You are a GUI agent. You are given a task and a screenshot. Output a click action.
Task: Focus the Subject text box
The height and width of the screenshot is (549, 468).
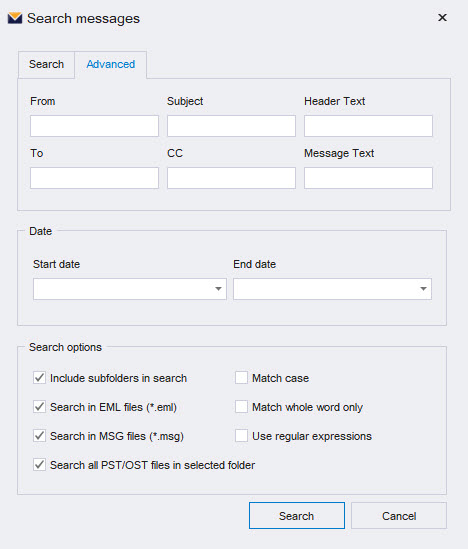tap(231, 126)
